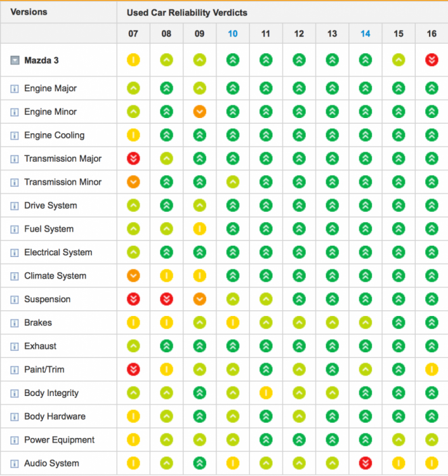Image resolution: width=448 pixels, height=476 pixels.
Task: Open the 10 model year link
Action: 232,34
